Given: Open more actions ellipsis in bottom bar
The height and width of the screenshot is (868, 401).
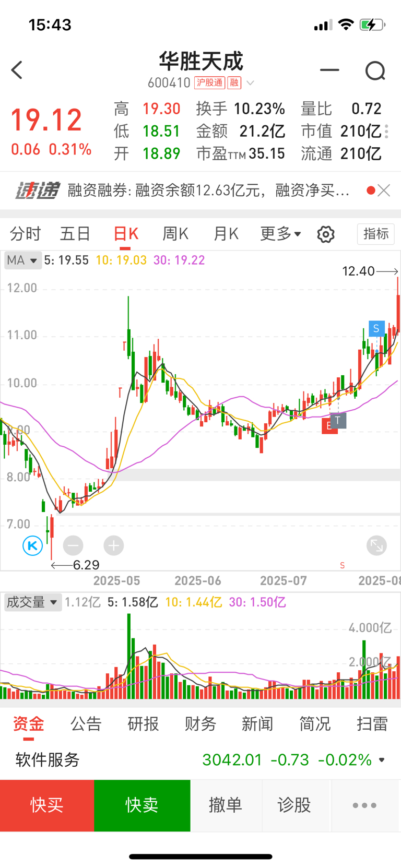Looking at the screenshot, I should [364, 805].
